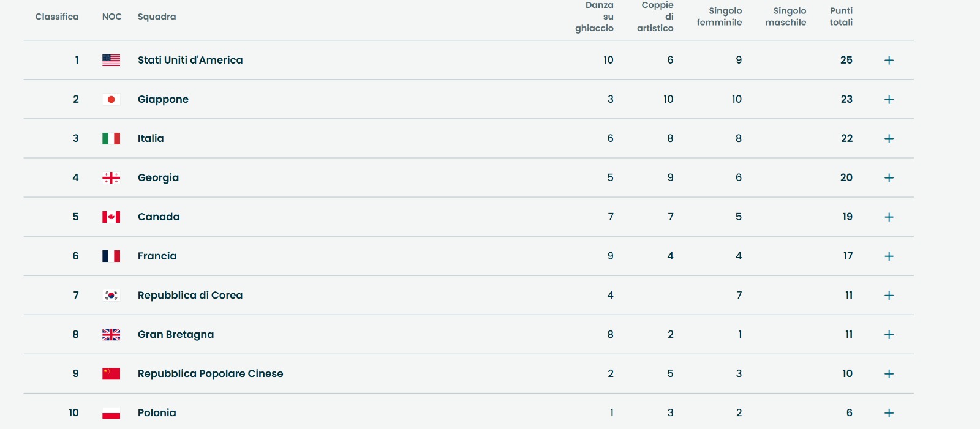This screenshot has width=980, height=429.
Task: Click the United States flag icon
Action: pyautogui.click(x=111, y=60)
